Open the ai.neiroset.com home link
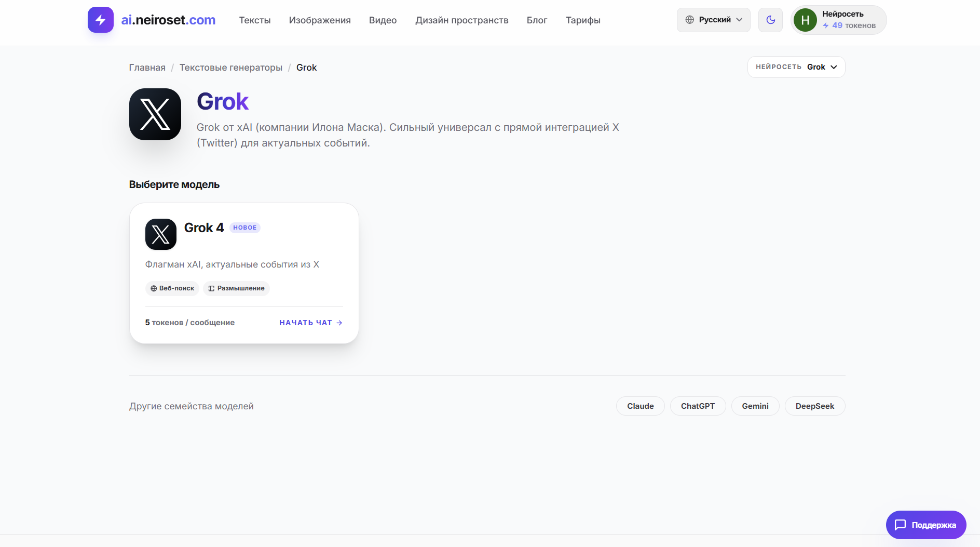Screen dimensions: 980x547 (x=168, y=20)
